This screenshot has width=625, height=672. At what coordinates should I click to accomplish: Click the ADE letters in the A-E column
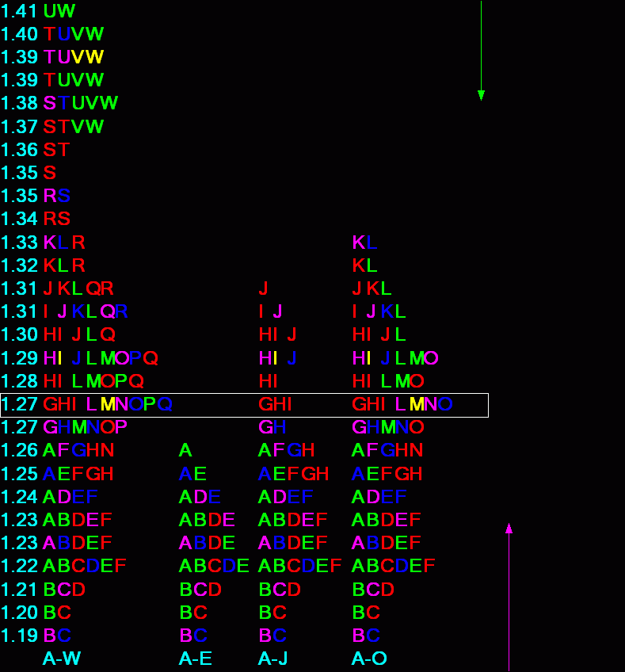(200, 497)
